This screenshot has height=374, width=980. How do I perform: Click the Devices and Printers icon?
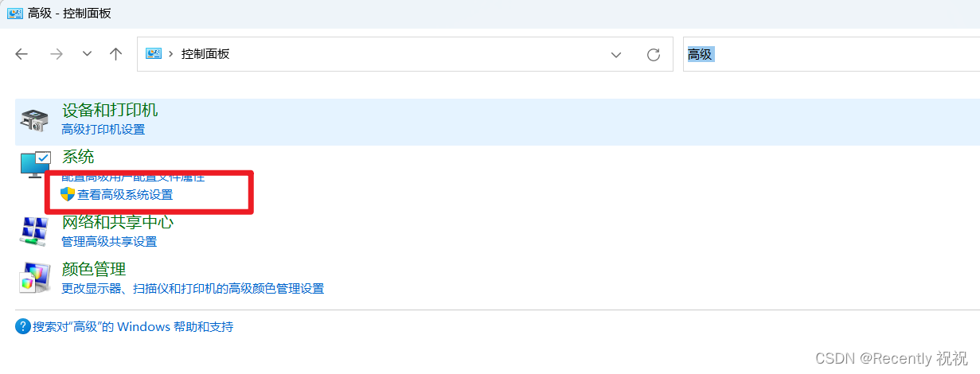point(34,120)
